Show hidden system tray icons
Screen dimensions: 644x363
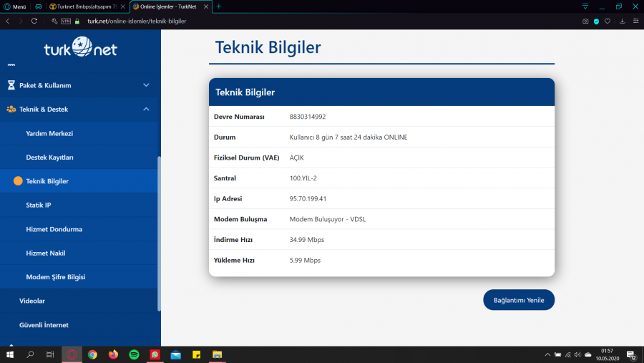tap(547, 354)
